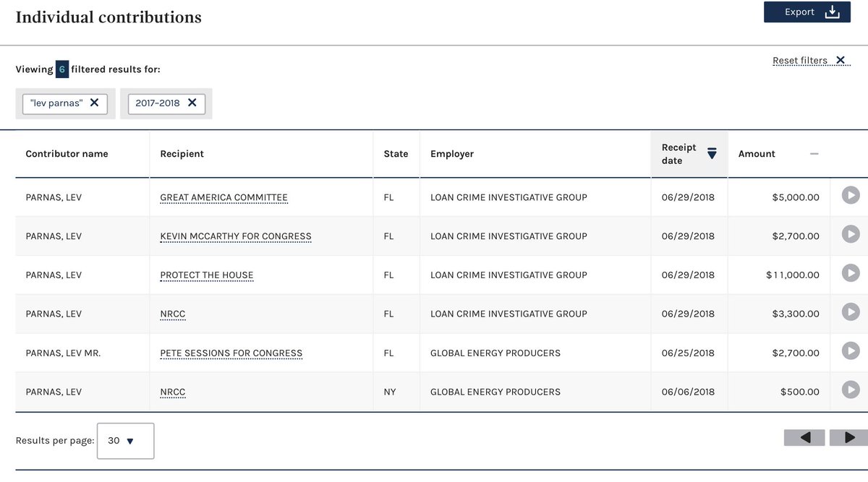Image resolution: width=868 pixels, height=482 pixels.
Task: Expand details for the $11,000.00 contribution
Action: tap(851, 273)
